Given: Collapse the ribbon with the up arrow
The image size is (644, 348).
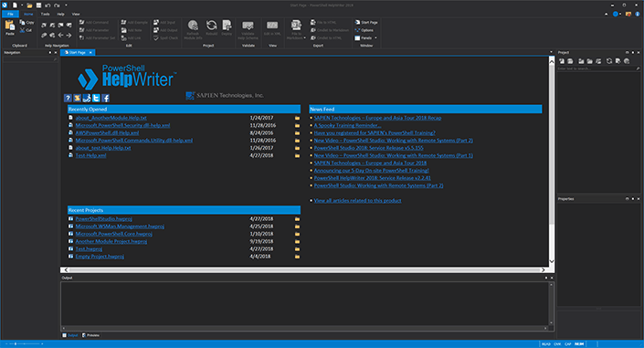Looking at the screenshot, I should [x=607, y=14].
